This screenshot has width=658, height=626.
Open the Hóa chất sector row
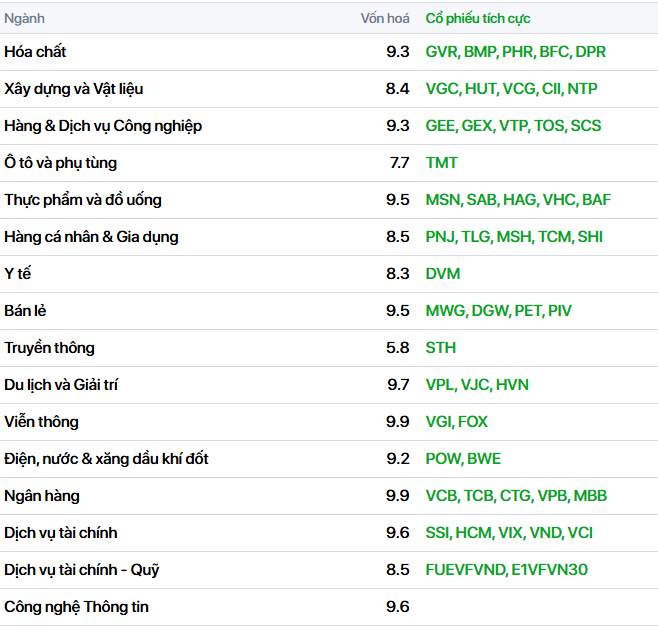click(x=36, y=52)
